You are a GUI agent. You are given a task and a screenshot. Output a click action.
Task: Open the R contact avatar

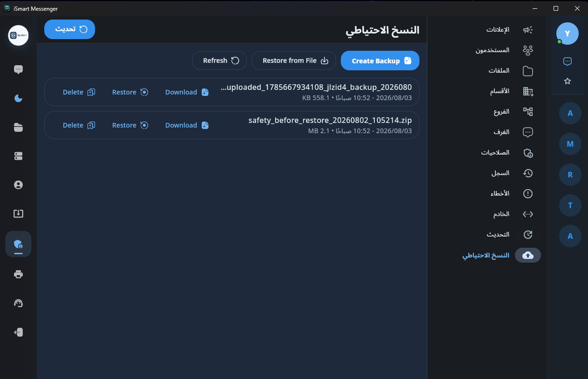(570, 175)
